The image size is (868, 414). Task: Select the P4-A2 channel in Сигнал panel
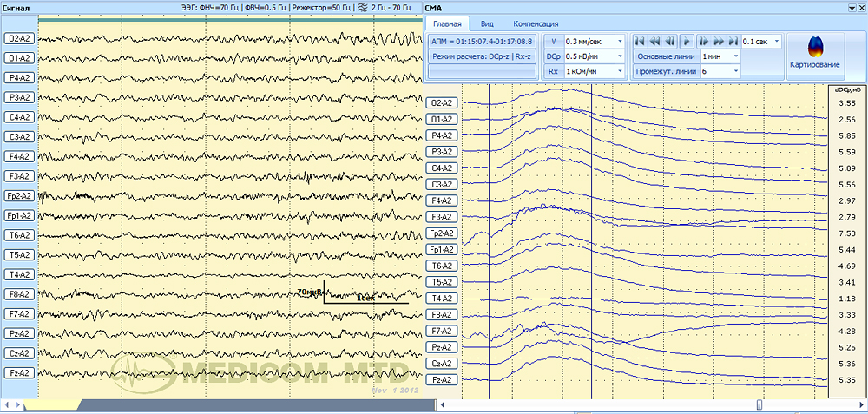coord(19,77)
